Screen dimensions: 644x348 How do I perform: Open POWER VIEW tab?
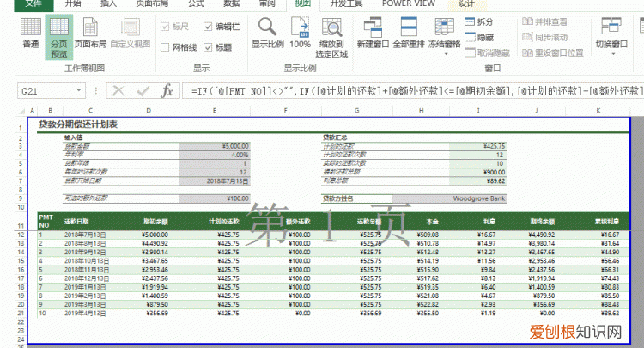408,3
